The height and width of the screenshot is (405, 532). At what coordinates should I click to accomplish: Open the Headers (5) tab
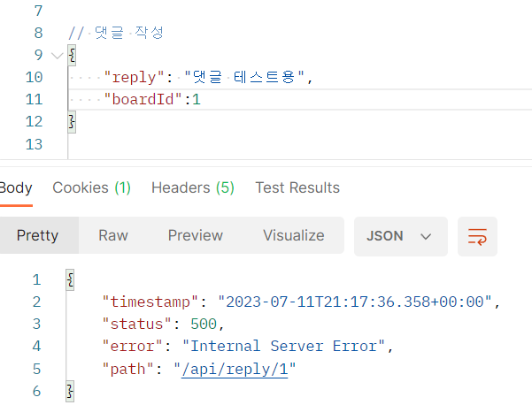[193, 187]
